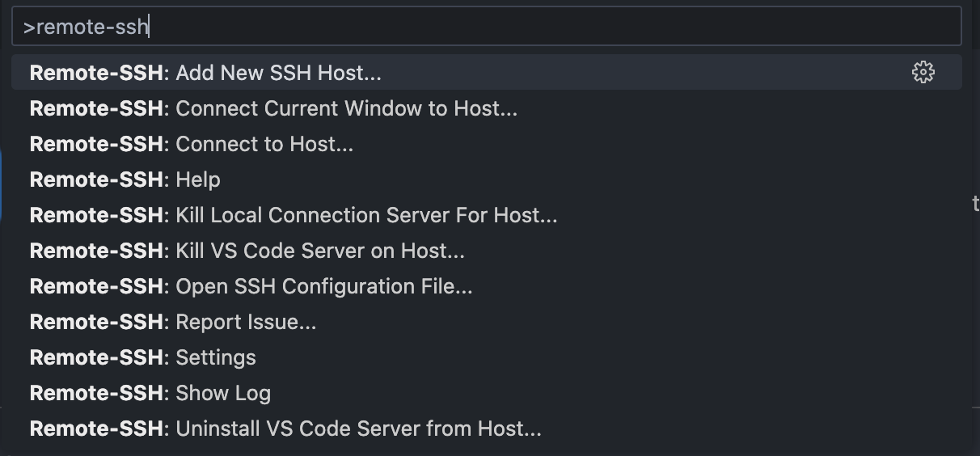Click the gear icon for Add New SSH Host
This screenshot has height=456, width=980.
[x=923, y=73]
